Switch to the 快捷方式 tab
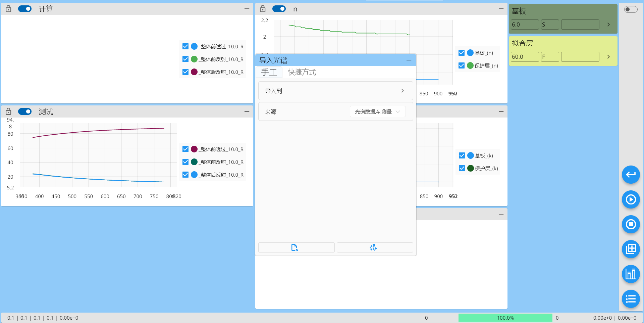The width and height of the screenshot is (644, 323). (302, 72)
